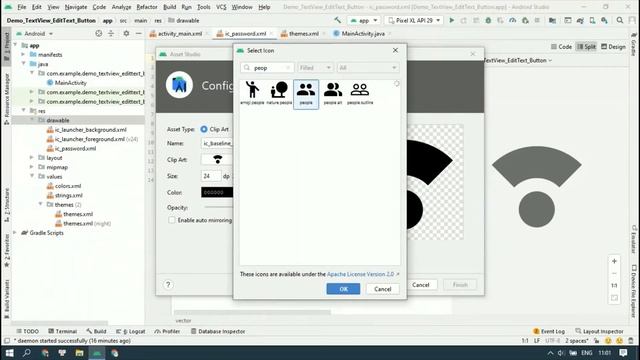Screen dimensions: 640x360
Task: Hide the project panel with minus icon
Action: tap(139, 33)
